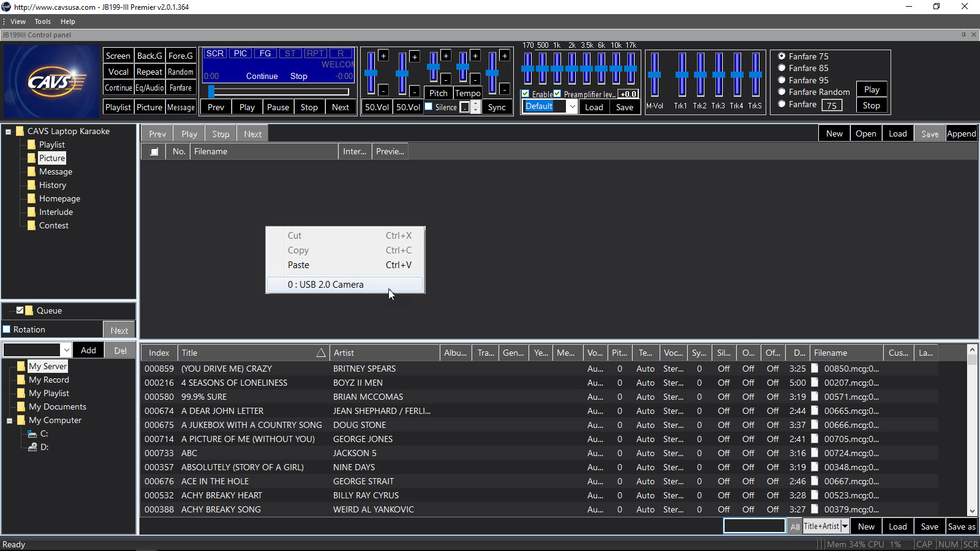Viewport: 980px width, 551px height.
Task: Click the first volume minus button
Action: tap(383, 91)
